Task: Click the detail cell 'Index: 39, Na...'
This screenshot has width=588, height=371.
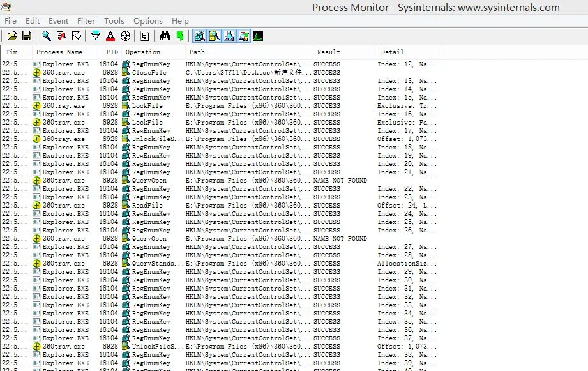Action: click(407, 363)
